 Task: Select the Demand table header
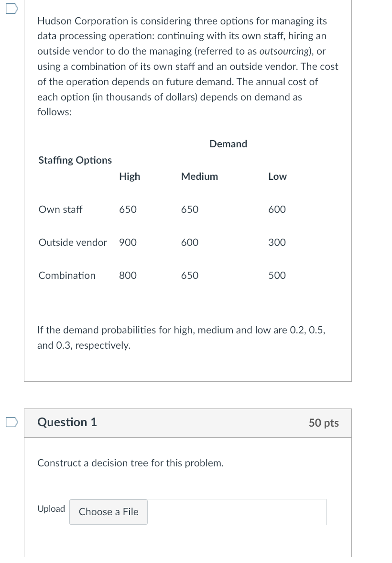[228, 144]
